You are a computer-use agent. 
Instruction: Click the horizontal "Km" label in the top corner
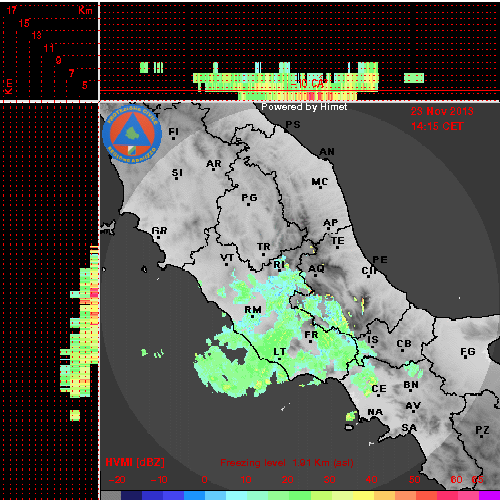(85, 10)
